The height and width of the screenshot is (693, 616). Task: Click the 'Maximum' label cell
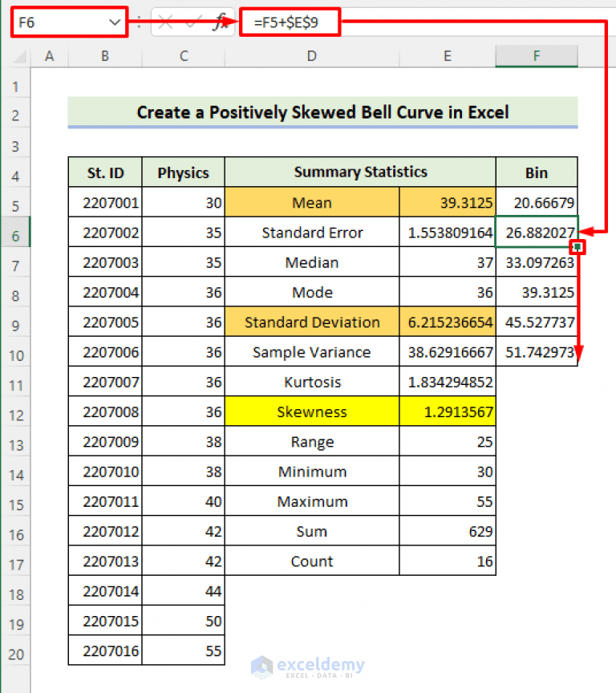coord(312,500)
